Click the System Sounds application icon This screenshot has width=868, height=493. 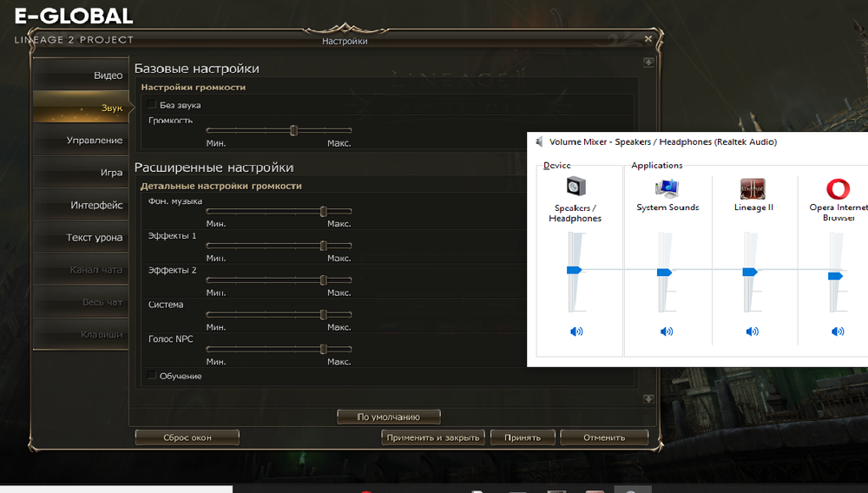coord(667,188)
